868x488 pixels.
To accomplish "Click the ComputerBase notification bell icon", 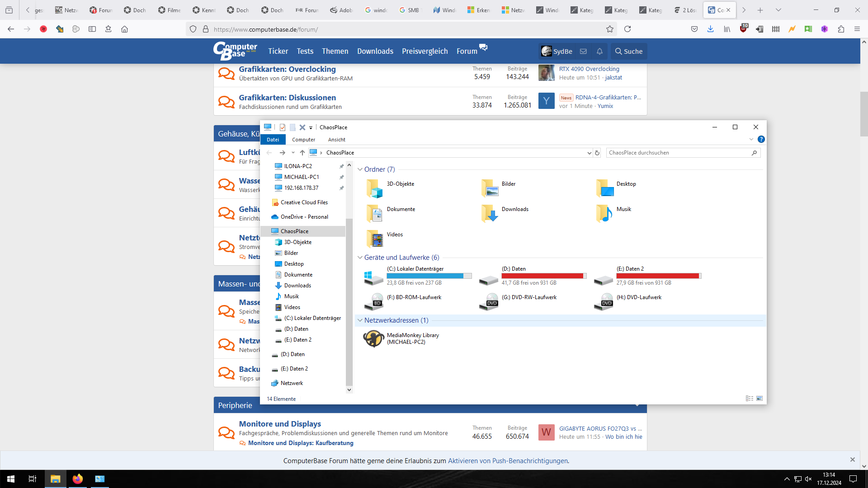I will [599, 52].
